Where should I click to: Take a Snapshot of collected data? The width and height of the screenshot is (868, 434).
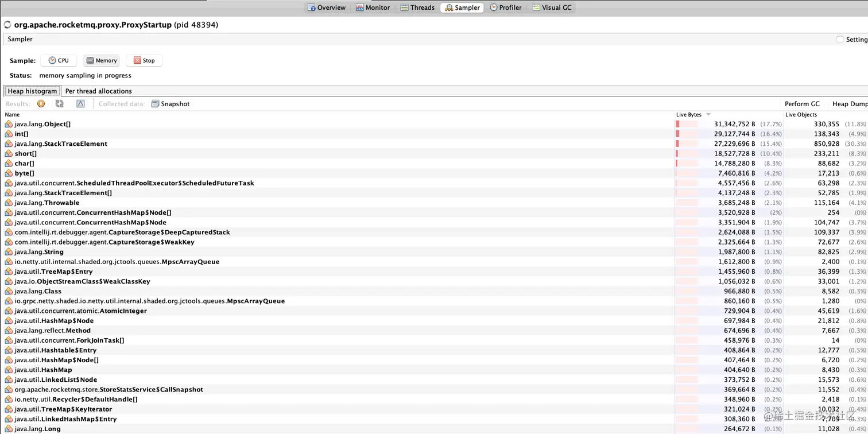point(170,104)
